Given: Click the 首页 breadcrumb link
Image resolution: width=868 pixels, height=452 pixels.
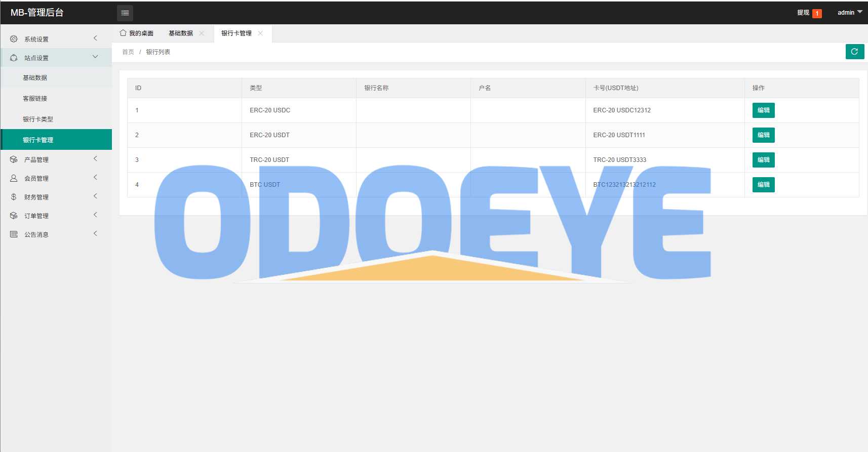Looking at the screenshot, I should tap(128, 52).
